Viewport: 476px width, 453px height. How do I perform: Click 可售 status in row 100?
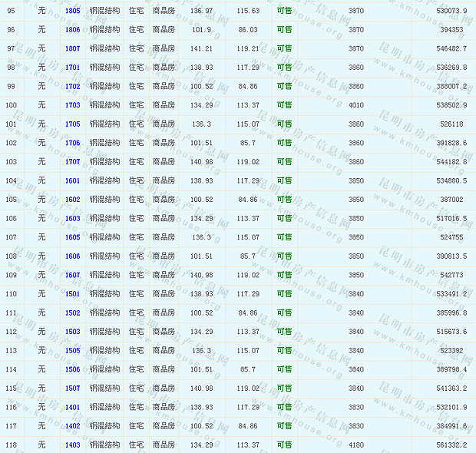284,105
